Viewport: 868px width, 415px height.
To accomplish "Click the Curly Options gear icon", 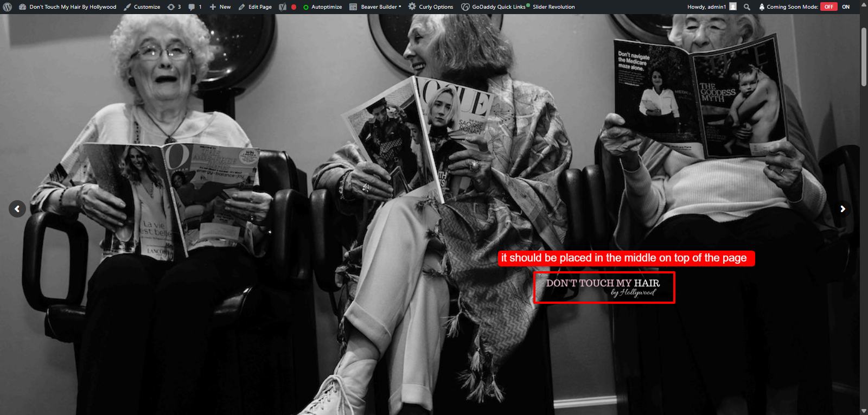I will click(x=412, y=7).
